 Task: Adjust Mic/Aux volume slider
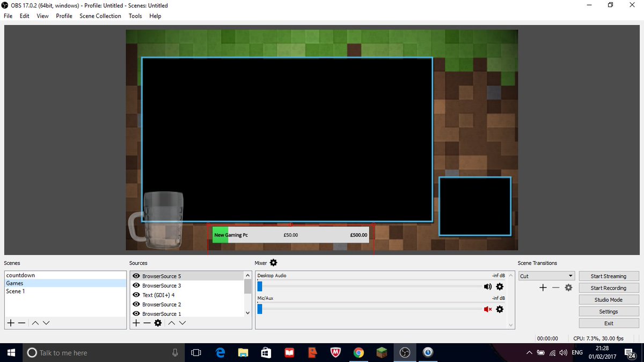click(260, 309)
